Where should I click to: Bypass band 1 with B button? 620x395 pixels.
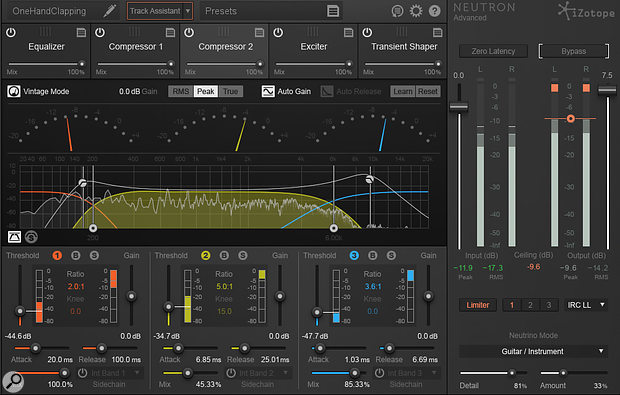76,255
